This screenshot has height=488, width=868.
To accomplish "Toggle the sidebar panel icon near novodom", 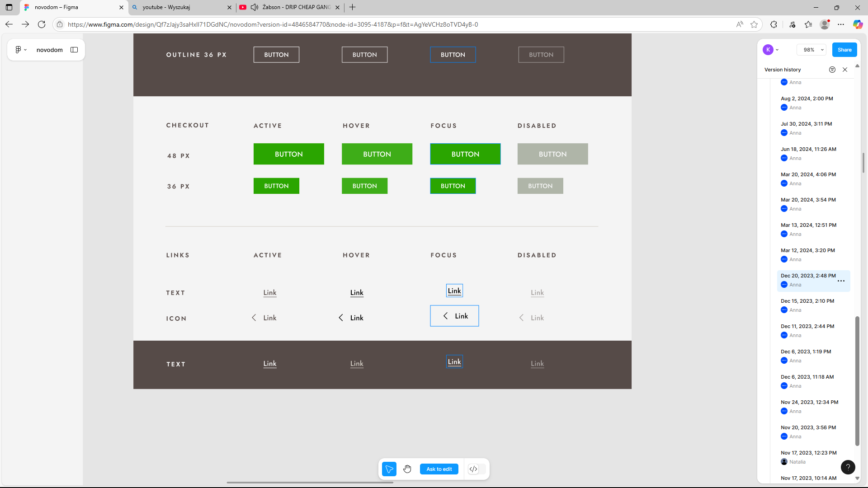I will point(74,50).
